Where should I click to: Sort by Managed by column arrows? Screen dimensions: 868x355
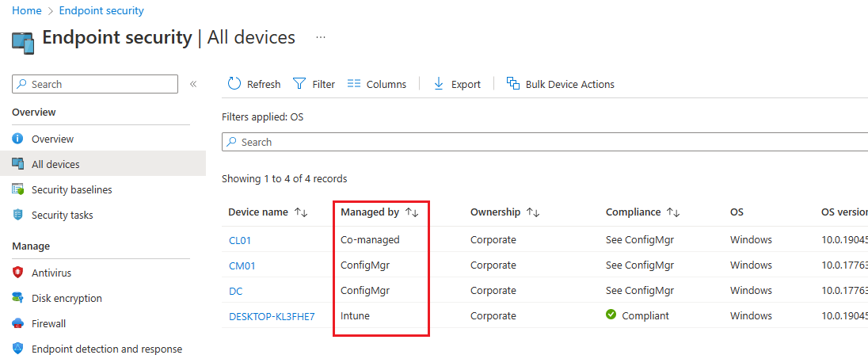pos(412,212)
